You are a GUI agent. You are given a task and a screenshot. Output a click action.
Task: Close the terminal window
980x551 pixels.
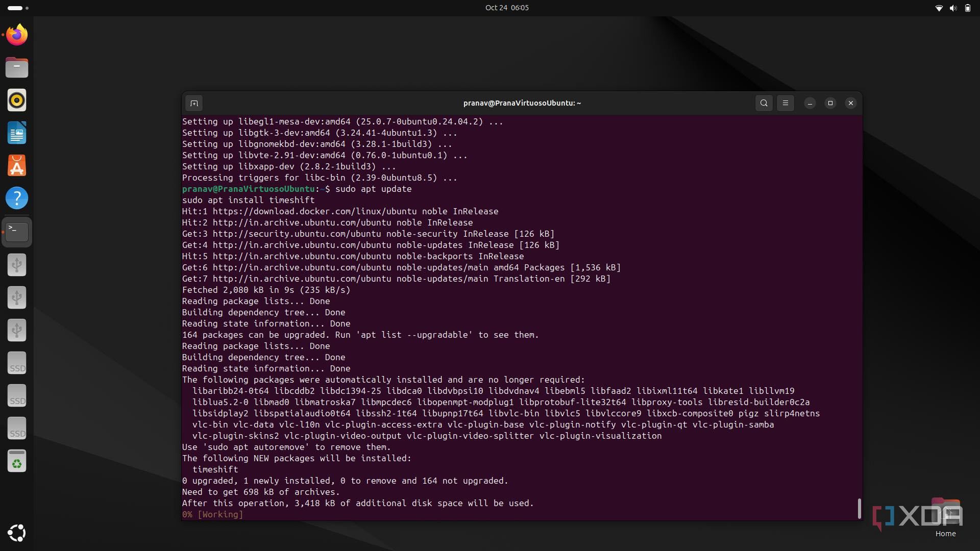coord(850,103)
